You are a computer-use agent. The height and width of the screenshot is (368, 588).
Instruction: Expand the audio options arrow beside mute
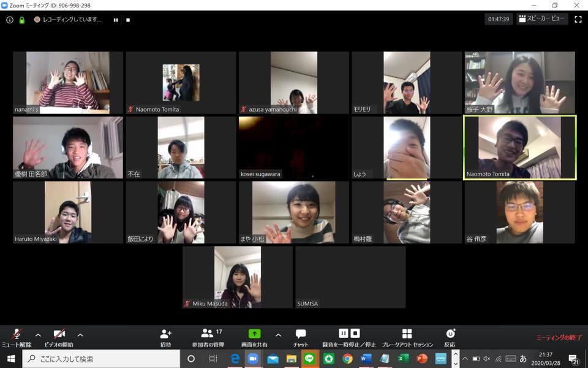click(38, 335)
